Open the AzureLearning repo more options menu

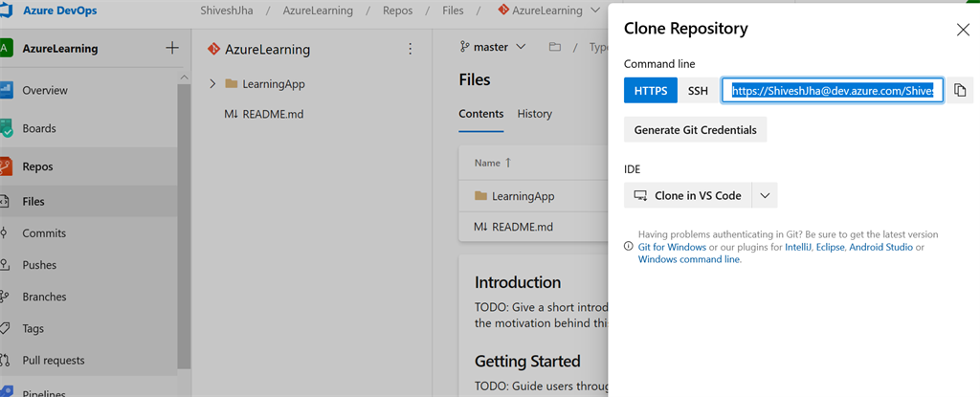(x=410, y=49)
